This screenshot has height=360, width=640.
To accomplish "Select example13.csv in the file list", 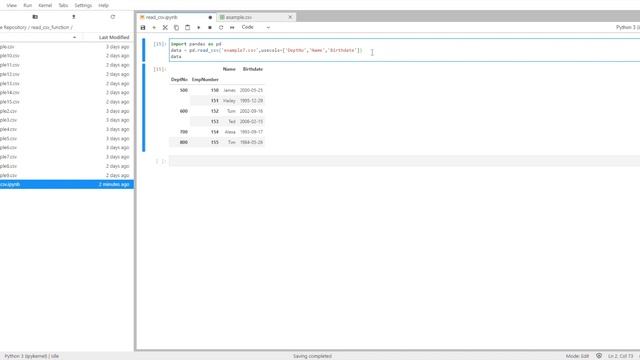I will click(67, 83).
